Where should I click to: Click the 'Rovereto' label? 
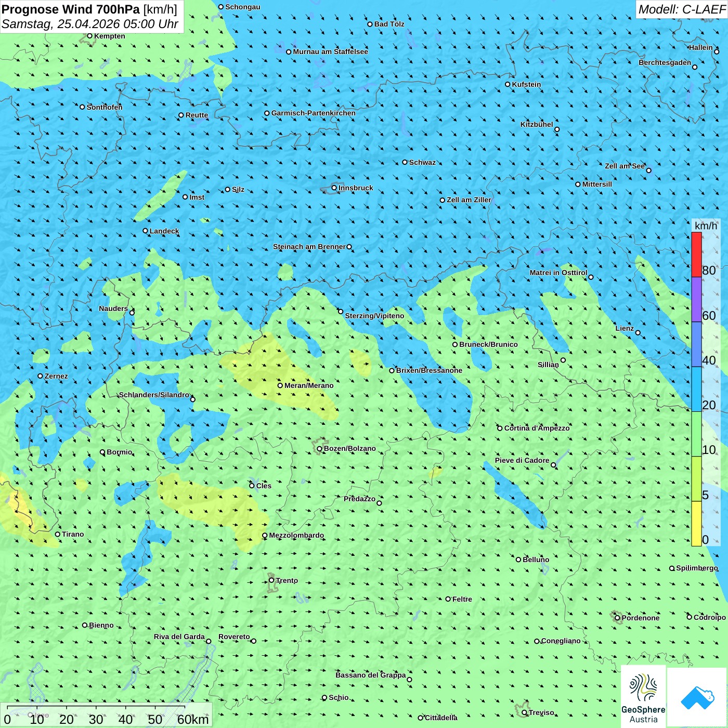coord(234,636)
